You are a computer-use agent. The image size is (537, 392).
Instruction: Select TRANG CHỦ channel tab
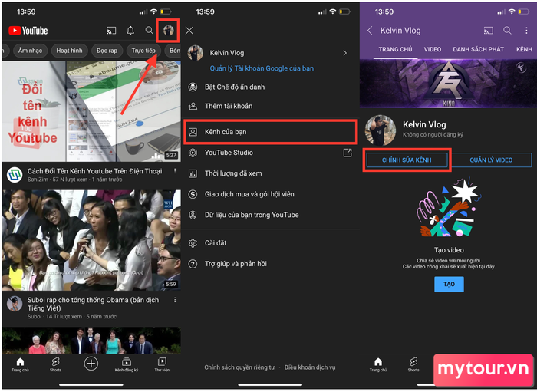395,49
